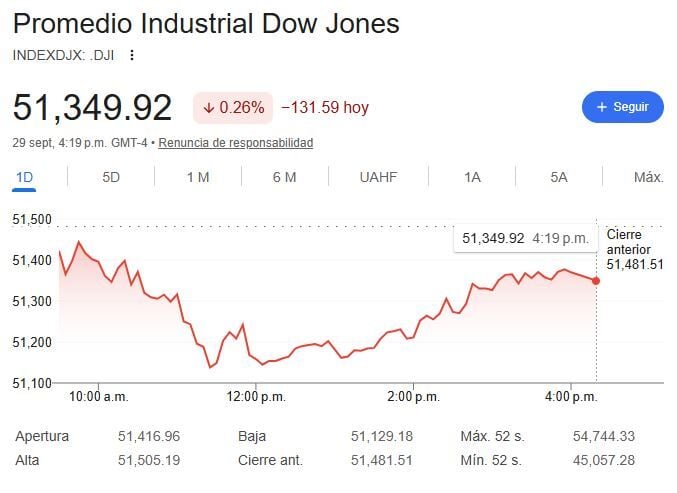Screen dimensions: 677x493
Task: Click the red data point on chart
Action: click(596, 281)
